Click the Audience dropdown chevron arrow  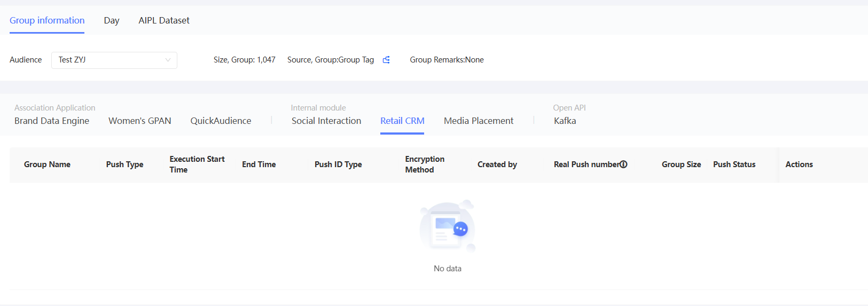pos(168,60)
